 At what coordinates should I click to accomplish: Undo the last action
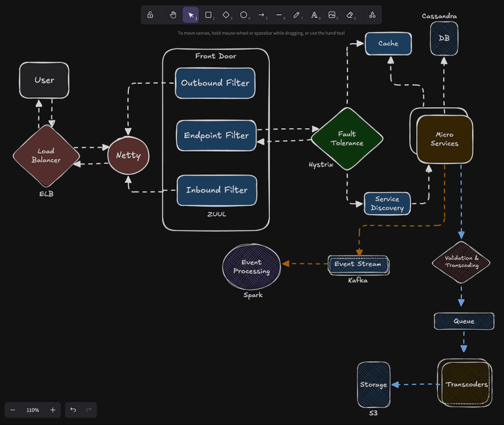[x=74, y=410]
